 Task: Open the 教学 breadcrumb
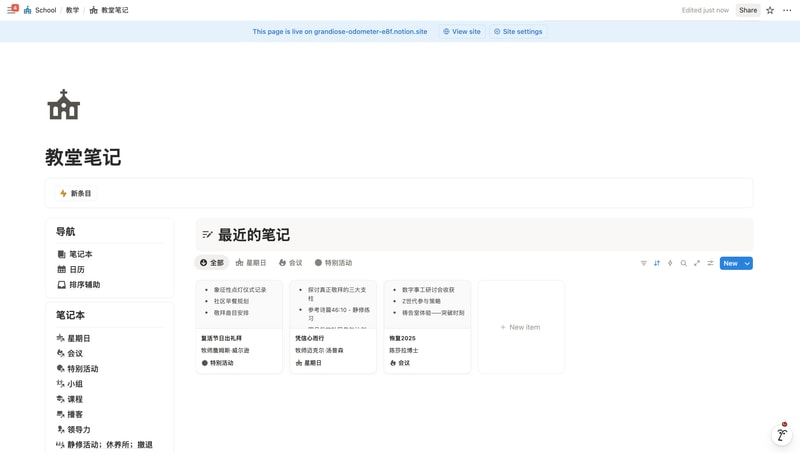click(72, 10)
